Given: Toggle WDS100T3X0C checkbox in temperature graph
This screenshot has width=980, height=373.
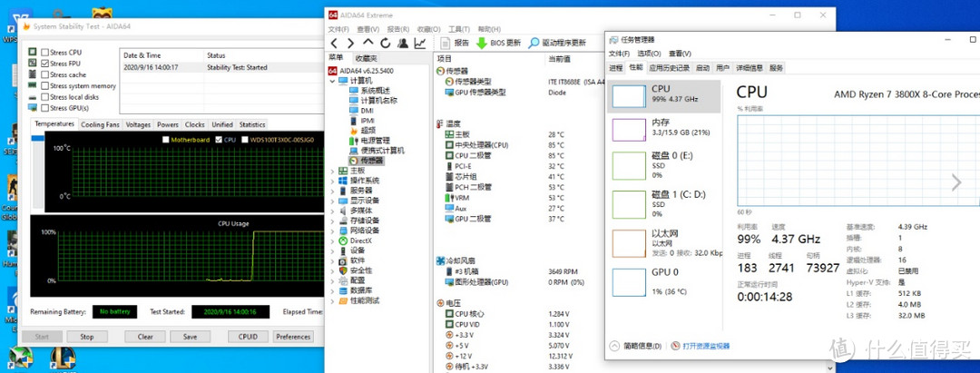Looking at the screenshot, I should 245,140.
